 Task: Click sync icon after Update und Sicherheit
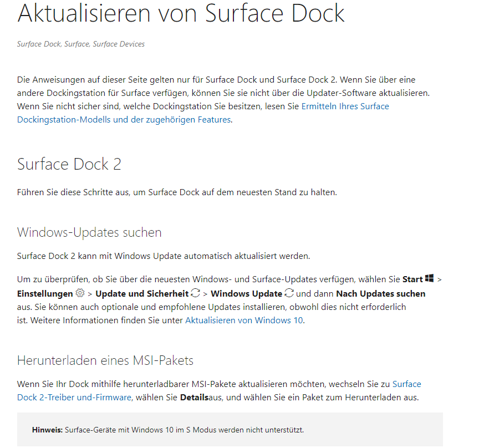[x=195, y=293]
